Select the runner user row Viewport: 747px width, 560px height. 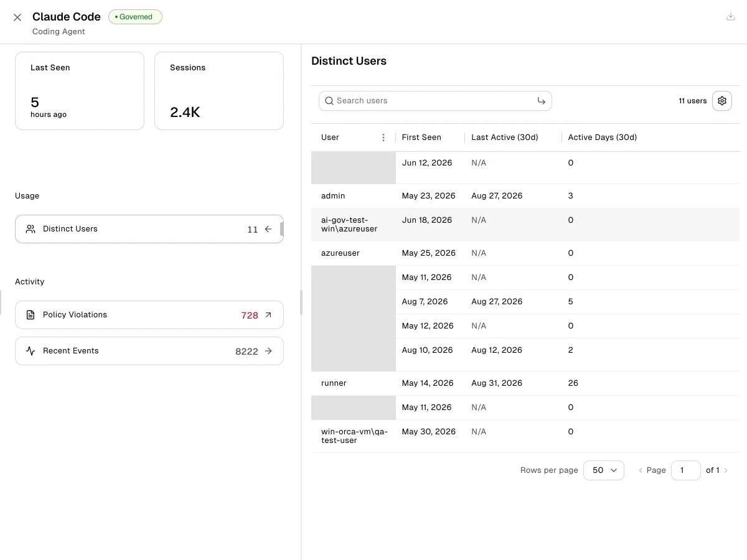pos(525,383)
